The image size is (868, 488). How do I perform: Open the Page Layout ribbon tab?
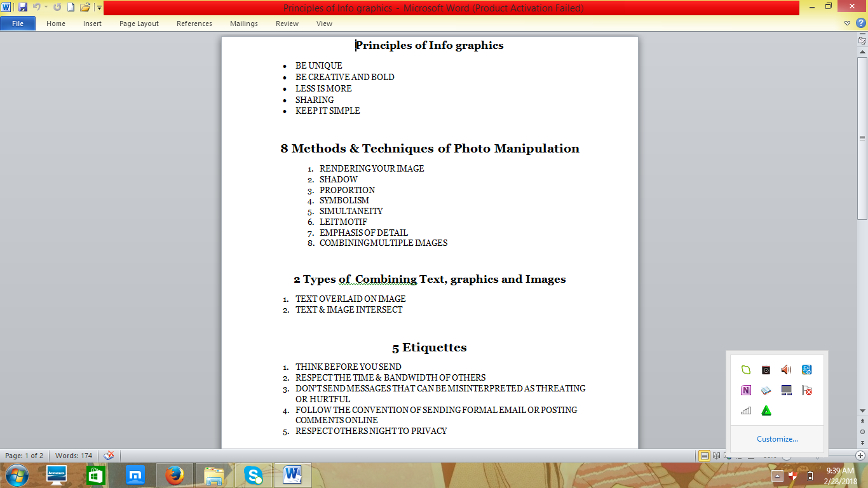pyautogui.click(x=139, y=24)
